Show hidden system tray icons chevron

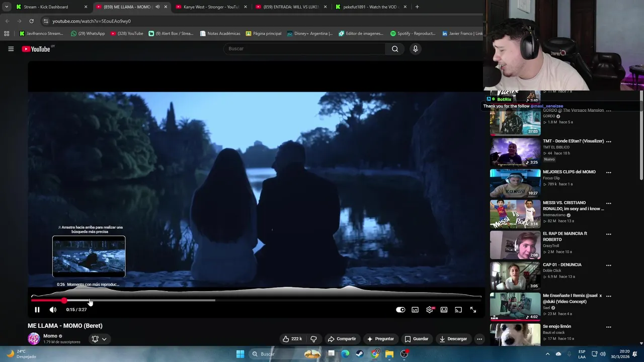pos(547,354)
